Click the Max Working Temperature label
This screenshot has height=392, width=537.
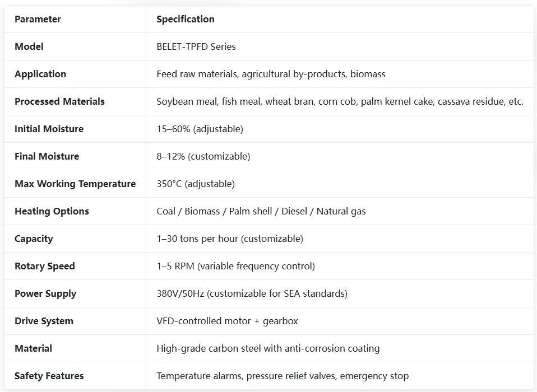[x=75, y=184]
